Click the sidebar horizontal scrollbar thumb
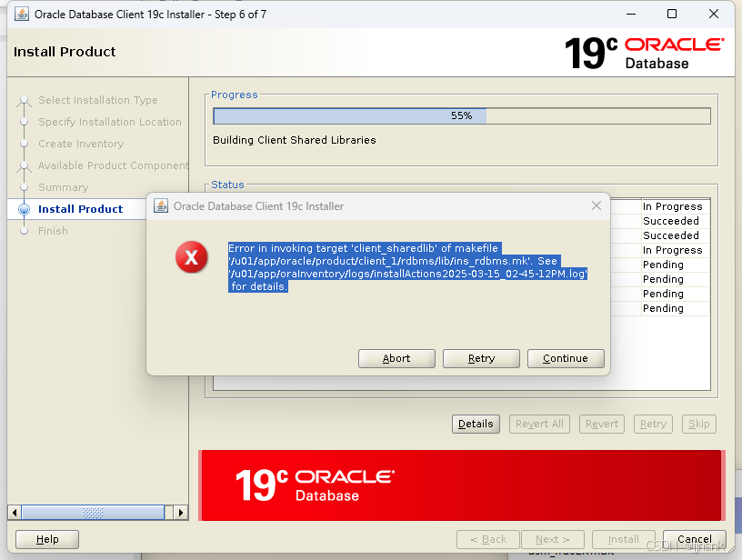The height and width of the screenshot is (560, 742). pyautogui.click(x=94, y=513)
